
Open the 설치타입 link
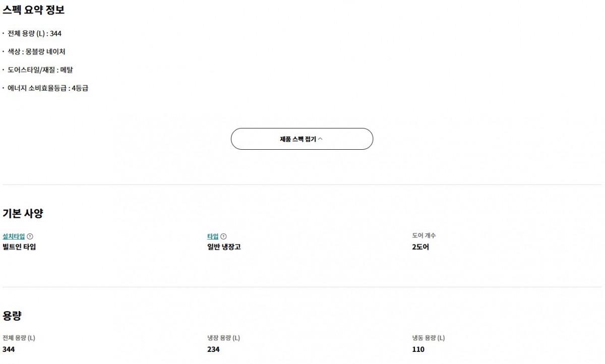[14, 236]
